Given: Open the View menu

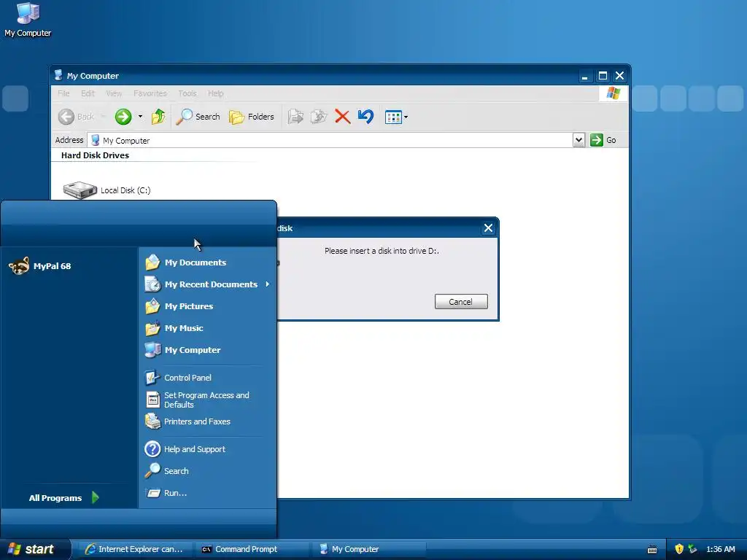Looking at the screenshot, I should (x=114, y=93).
